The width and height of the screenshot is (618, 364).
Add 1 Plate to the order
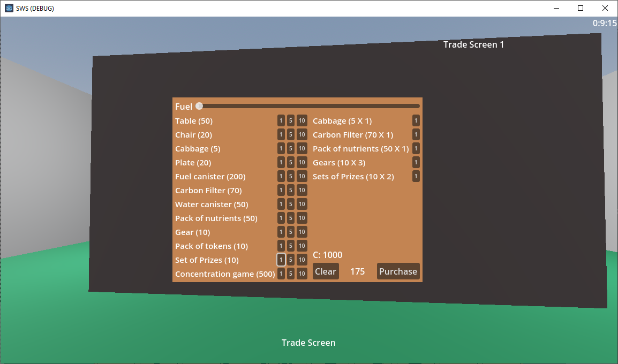click(x=281, y=162)
